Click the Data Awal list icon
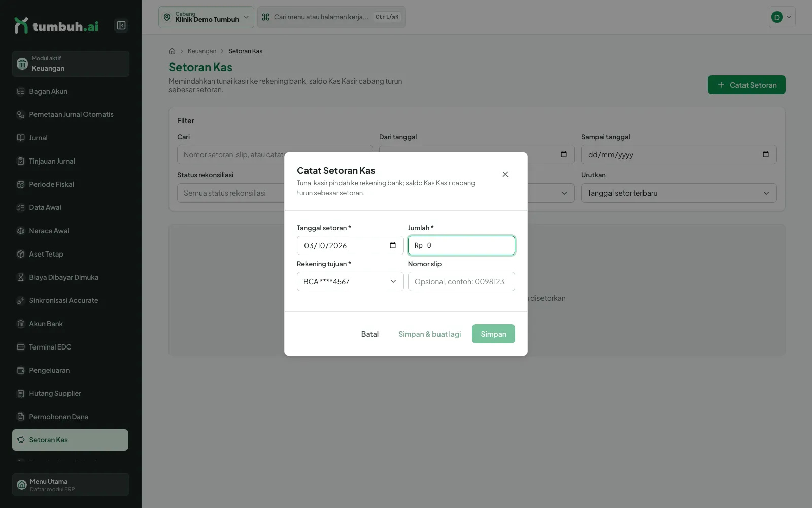Image resolution: width=812 pixels, height=508 pixels. pyautogui.click(x=21, y=207)
